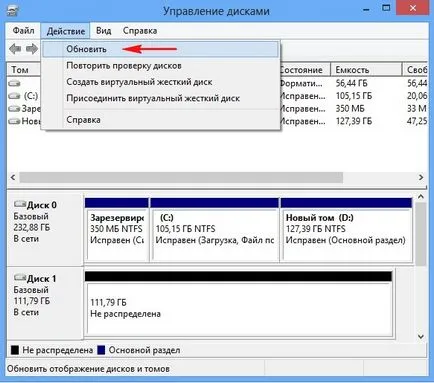Click the drive icon beside Заре volume row
Viewport: 434px width, 383px height.
click(14, 109)
